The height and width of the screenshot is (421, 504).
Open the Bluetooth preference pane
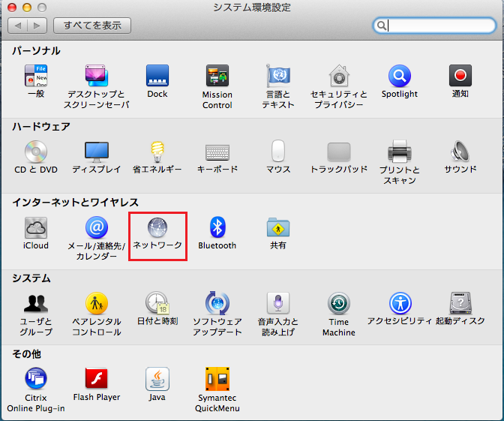(x=217, y=228)
